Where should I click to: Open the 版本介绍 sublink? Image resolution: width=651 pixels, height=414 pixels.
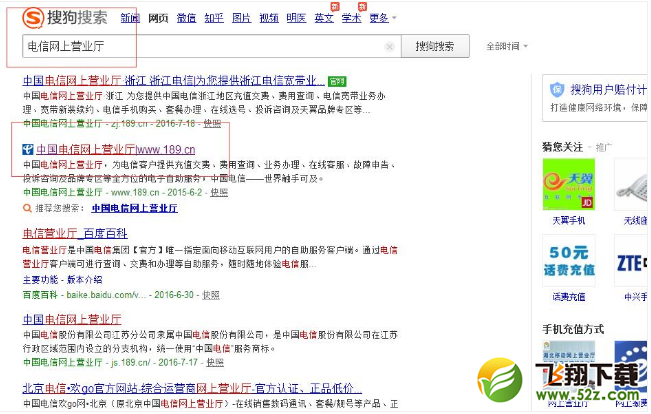(x=85, y=279)
